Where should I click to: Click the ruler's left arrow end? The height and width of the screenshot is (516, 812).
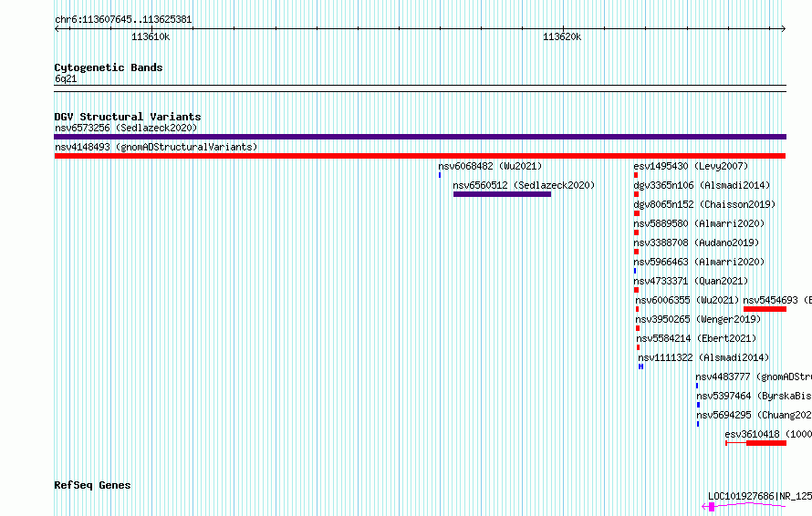57,29
